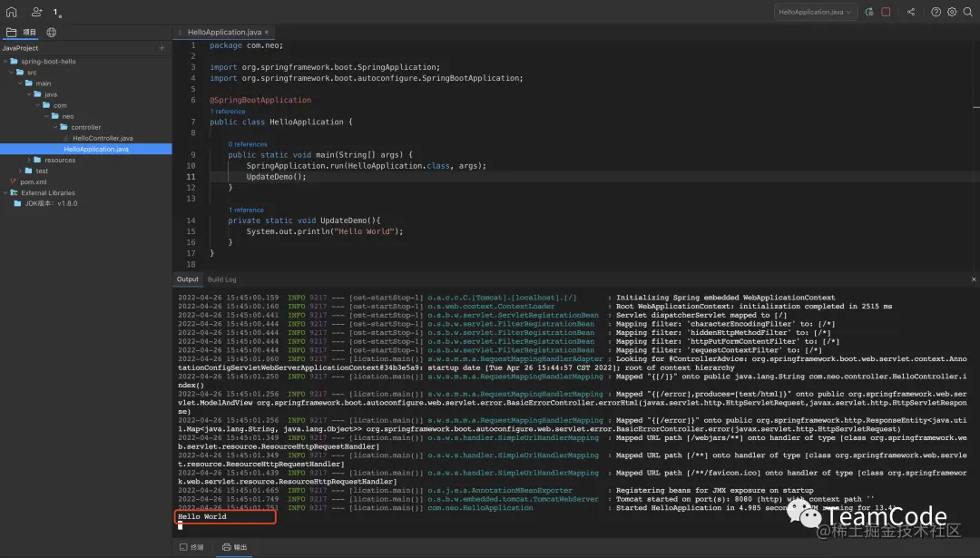This screenshot has height=558, width=980.
Task: Switch to the globe panel icon
Action: coord(51,33)
